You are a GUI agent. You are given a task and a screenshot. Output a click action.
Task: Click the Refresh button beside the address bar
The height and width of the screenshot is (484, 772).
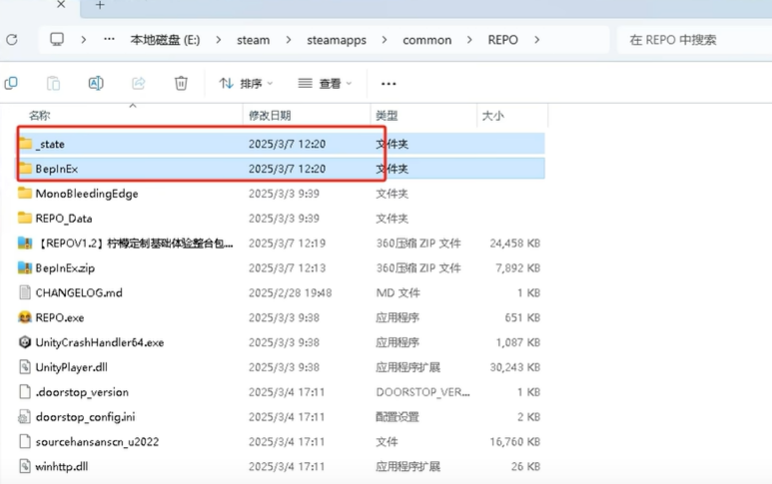pos(12,40)
